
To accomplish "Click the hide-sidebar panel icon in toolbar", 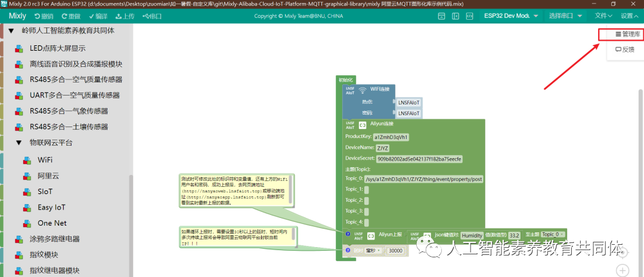I will [x=456, y=16].
